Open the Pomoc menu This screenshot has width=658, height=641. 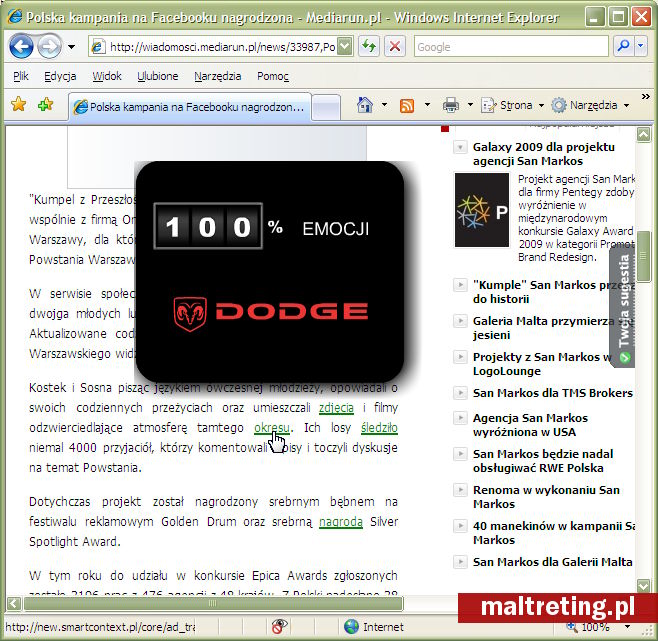pyautogui.click(x=273, y=76)
